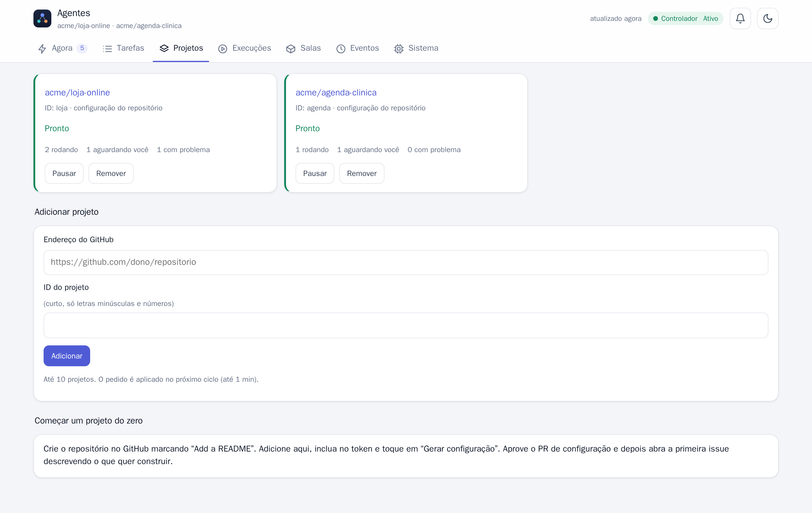Click the Adicionar button
812x513 pixels.
pos(67,356)
